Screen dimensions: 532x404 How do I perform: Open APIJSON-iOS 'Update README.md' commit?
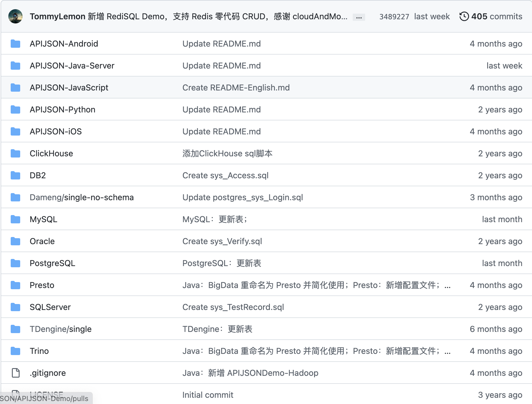[221, 131]
